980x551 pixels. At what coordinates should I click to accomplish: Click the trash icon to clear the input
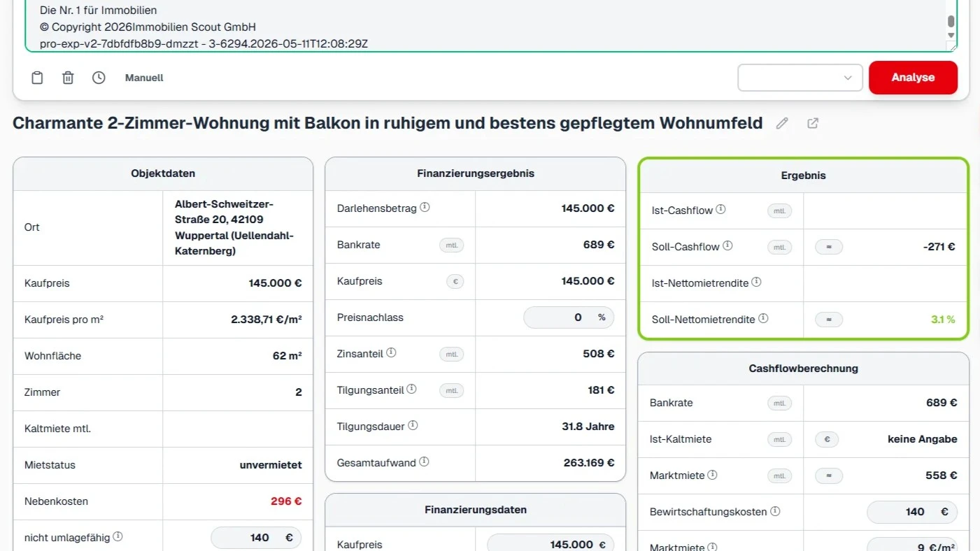pyautogui.click(x=68, y=78)
